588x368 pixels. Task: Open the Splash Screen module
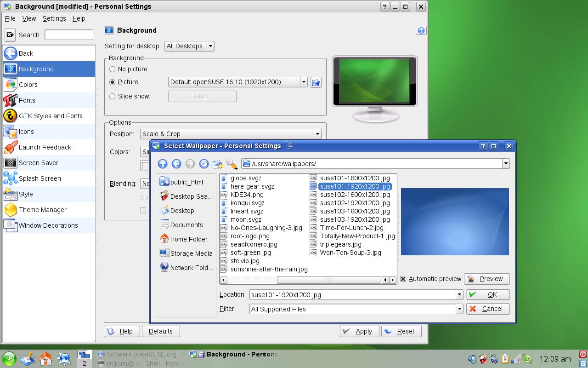tap(49, 178)
